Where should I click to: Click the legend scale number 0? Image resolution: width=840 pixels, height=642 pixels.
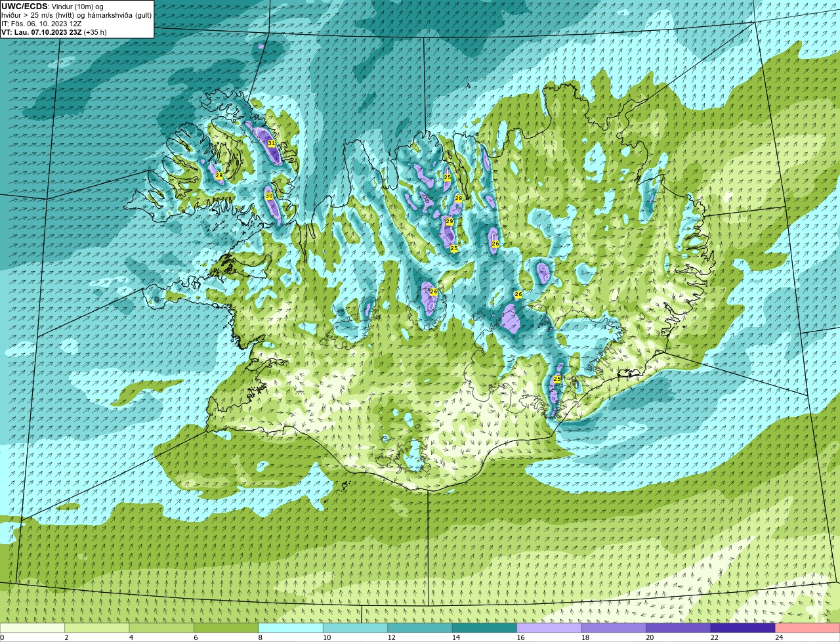[2, 637]
